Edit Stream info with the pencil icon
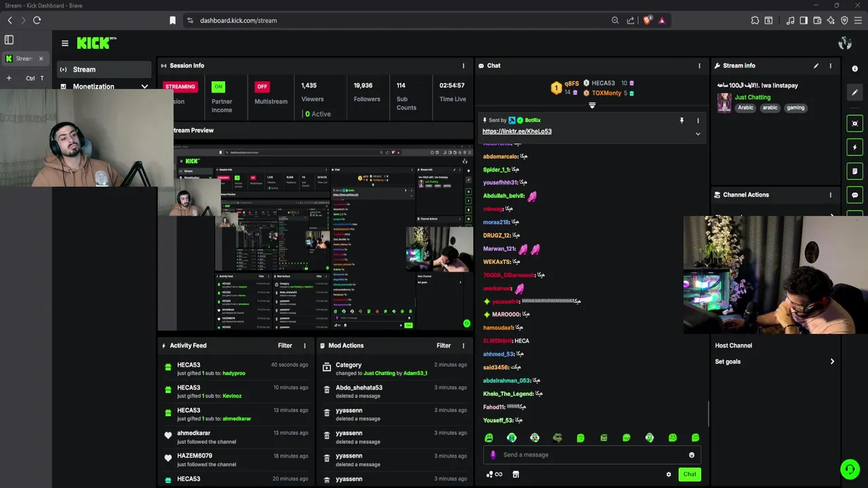 click(816, 66)
